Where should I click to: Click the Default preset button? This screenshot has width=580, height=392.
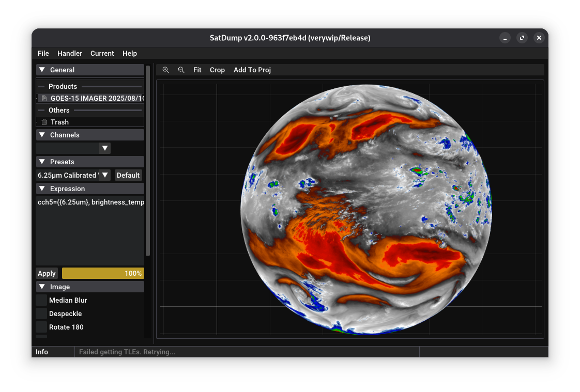(128, 175)
